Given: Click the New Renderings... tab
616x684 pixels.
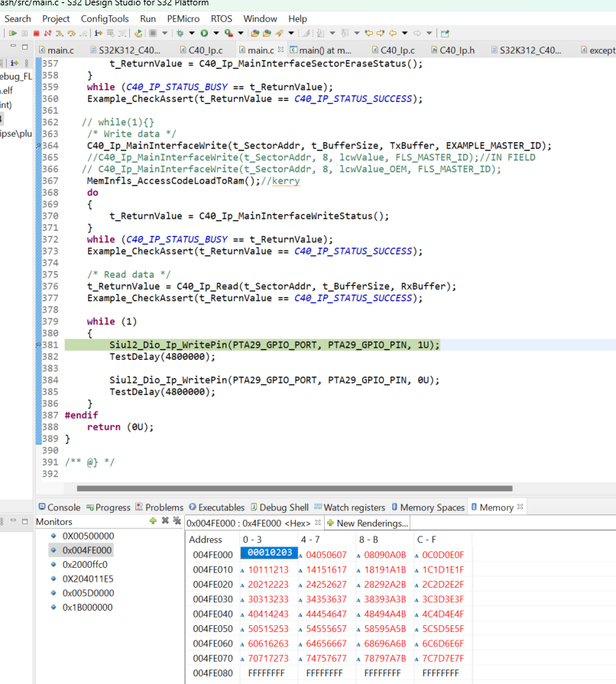Looking at the screenshot, I should (x=368, y=523).
